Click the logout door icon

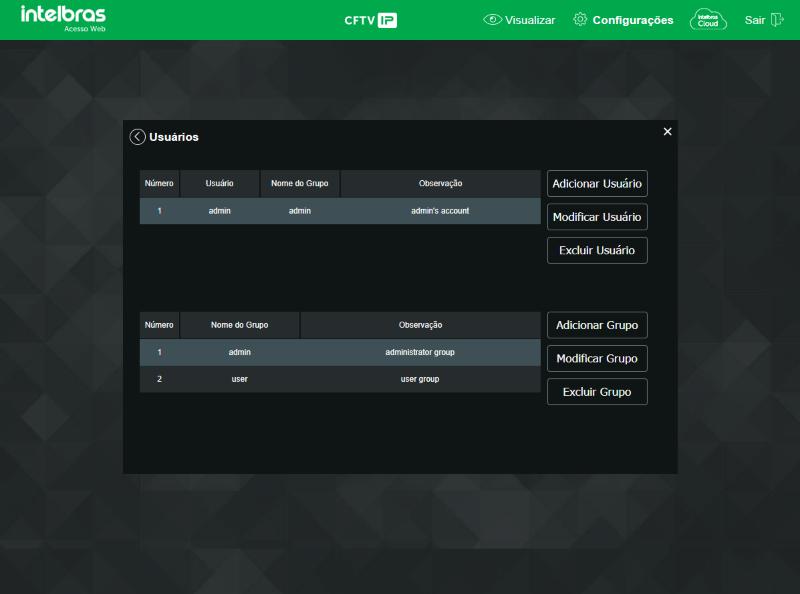(777, 20)
